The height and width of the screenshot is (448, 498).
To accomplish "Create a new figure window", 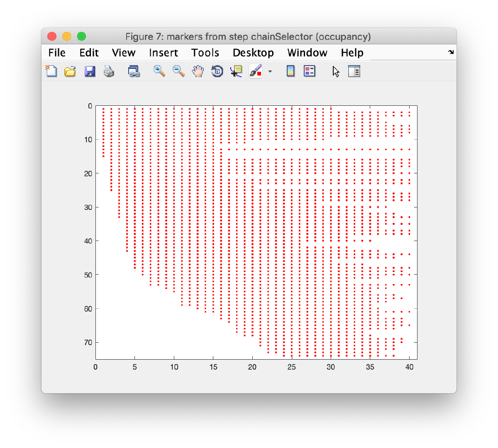I will point(51,71).
